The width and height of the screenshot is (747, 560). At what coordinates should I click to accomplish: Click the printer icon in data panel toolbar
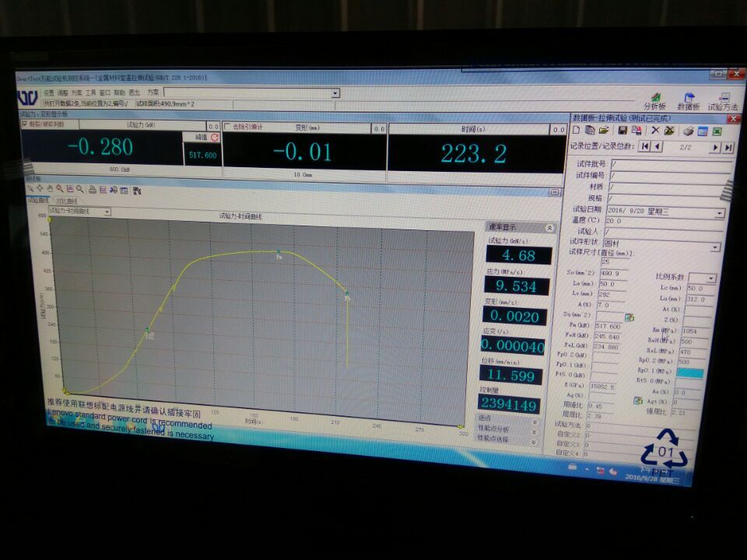click(x=689, y=131)
